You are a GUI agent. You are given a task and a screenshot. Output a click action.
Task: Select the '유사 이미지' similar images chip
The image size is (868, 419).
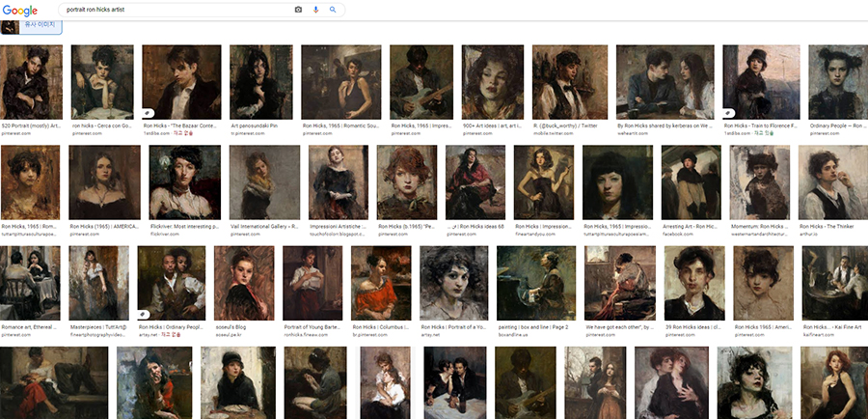coord(31,26)
